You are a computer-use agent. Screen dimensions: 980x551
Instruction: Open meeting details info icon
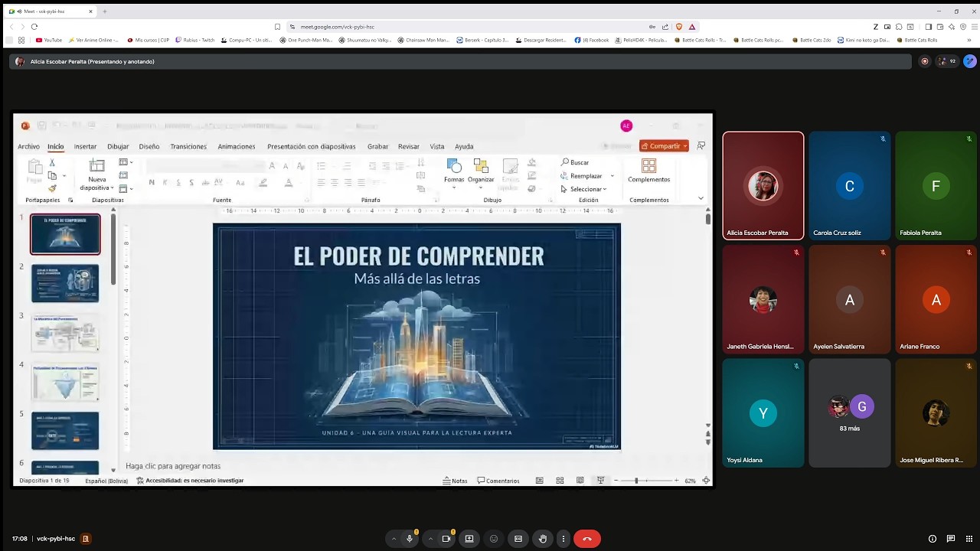pos(932,539)
